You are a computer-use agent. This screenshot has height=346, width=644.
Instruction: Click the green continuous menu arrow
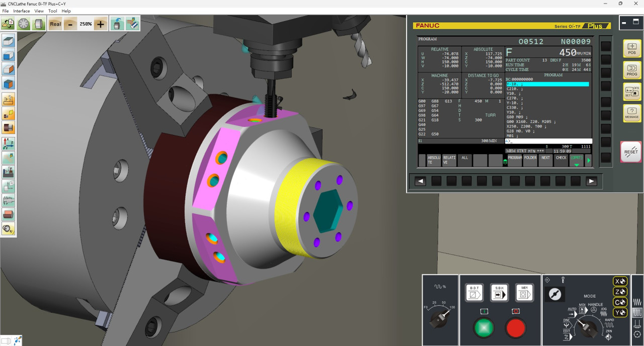(589, 161)
